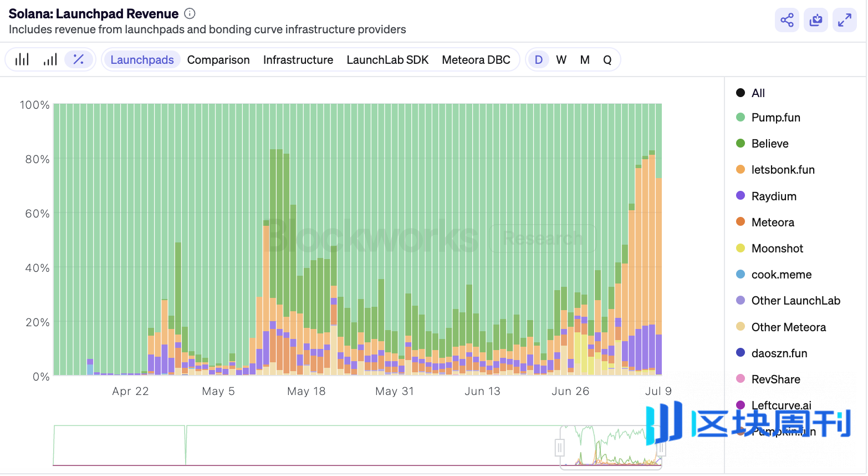Open the Comparison tab
The image size is (868, 476).
point(218,59)
